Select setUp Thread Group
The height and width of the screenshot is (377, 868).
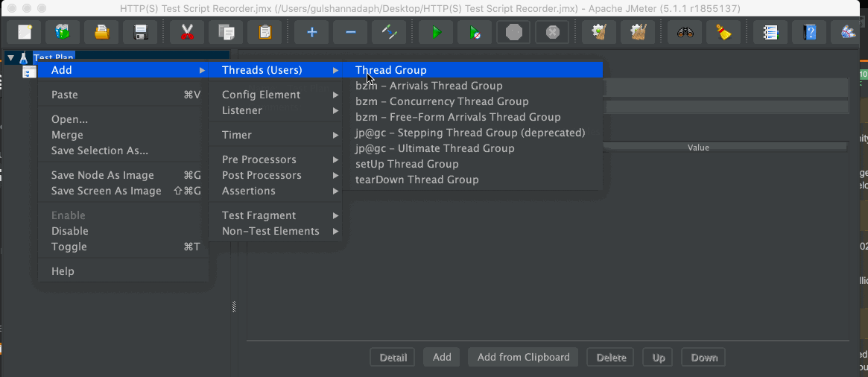point(473,164)
